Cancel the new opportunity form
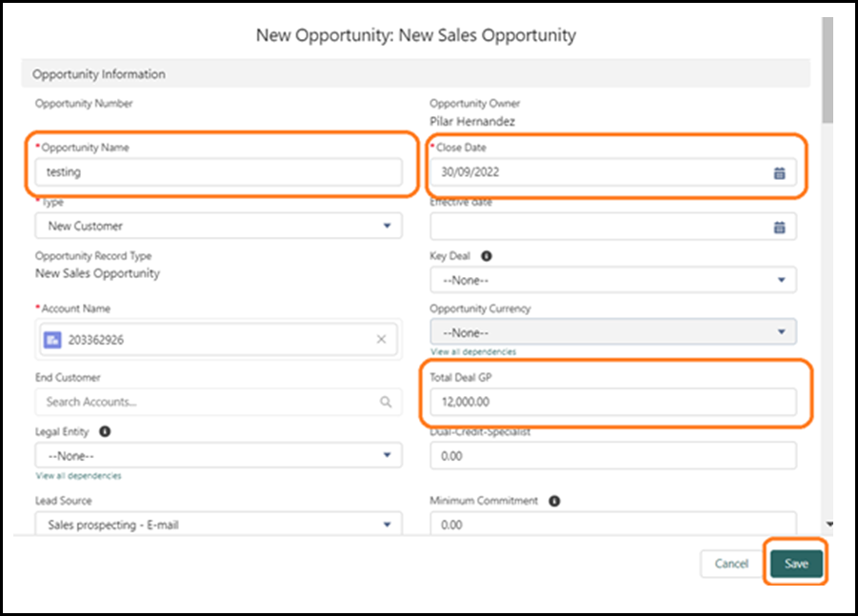The height and width of the screenshot is (616, 858). [x=731, y=564]
